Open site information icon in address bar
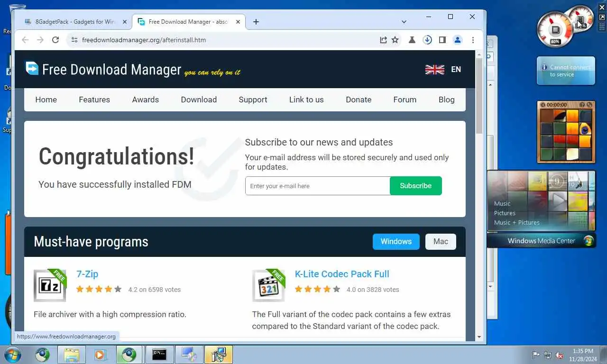 (x=74, y=40)
